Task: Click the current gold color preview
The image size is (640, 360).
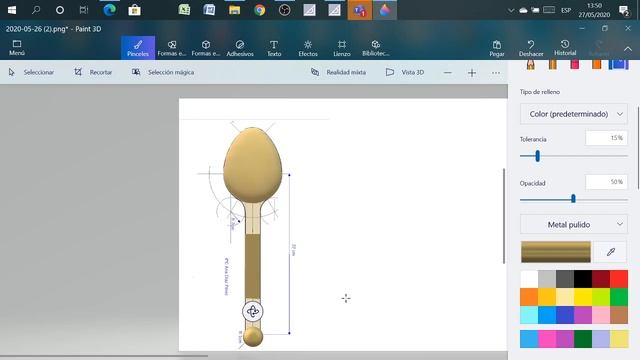Action: 556,252
